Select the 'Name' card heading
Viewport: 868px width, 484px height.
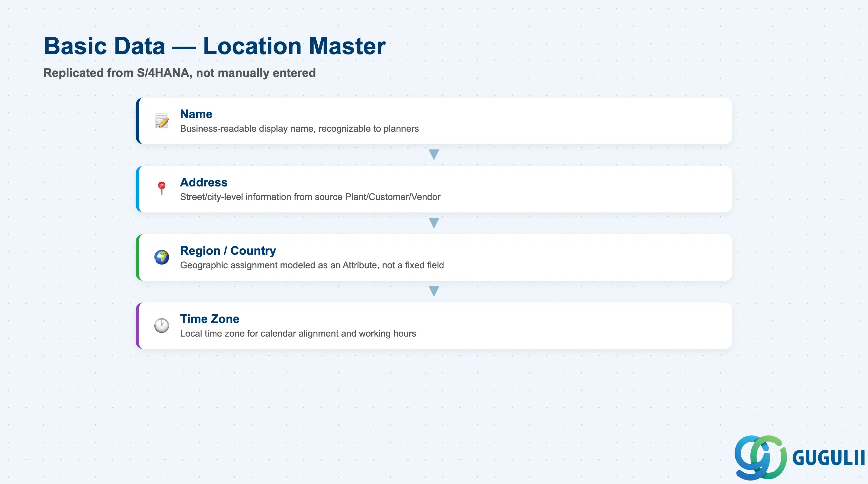pyautogui.click(x=196, y=114)
